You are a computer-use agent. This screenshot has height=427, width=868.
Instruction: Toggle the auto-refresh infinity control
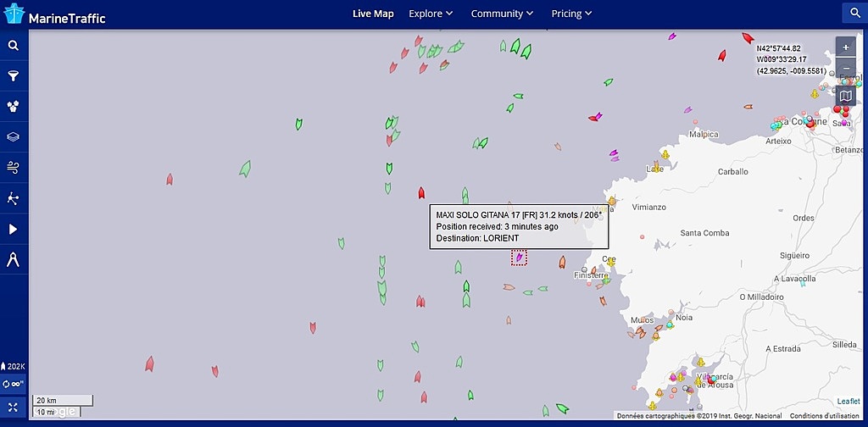14,384
